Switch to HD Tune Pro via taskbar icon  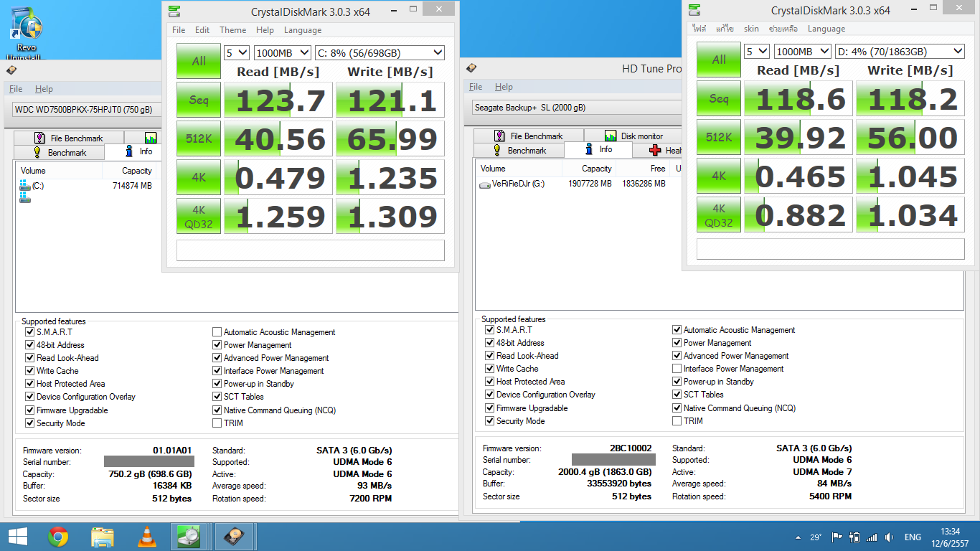click(234, 537)
